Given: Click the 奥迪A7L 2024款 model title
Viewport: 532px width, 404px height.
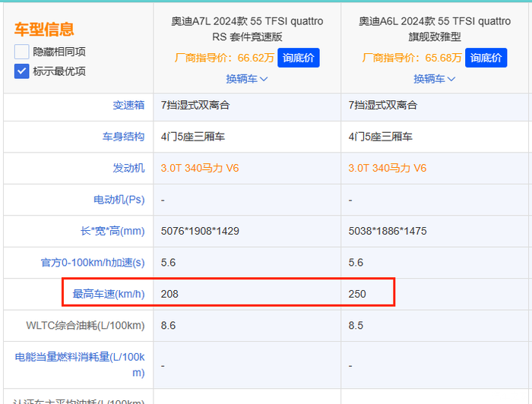Looking at the screenshot, I should pyautogui.click(x=247, y=29).
